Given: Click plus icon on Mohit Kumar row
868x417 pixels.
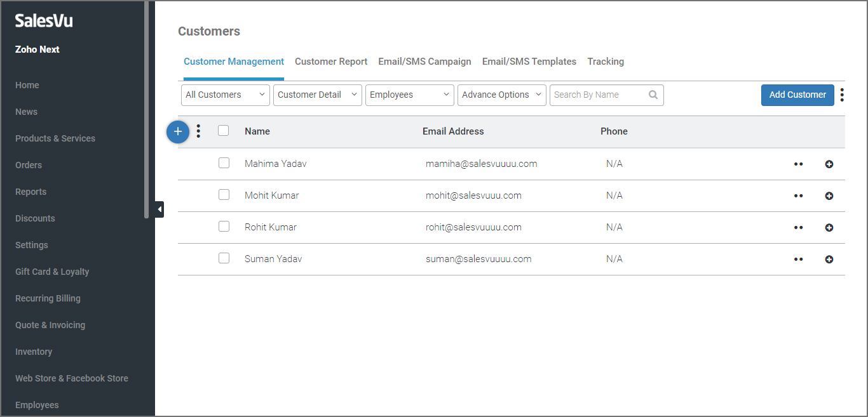Looking at the screenshot, I should pyautogui.click(x=829, y=196).
